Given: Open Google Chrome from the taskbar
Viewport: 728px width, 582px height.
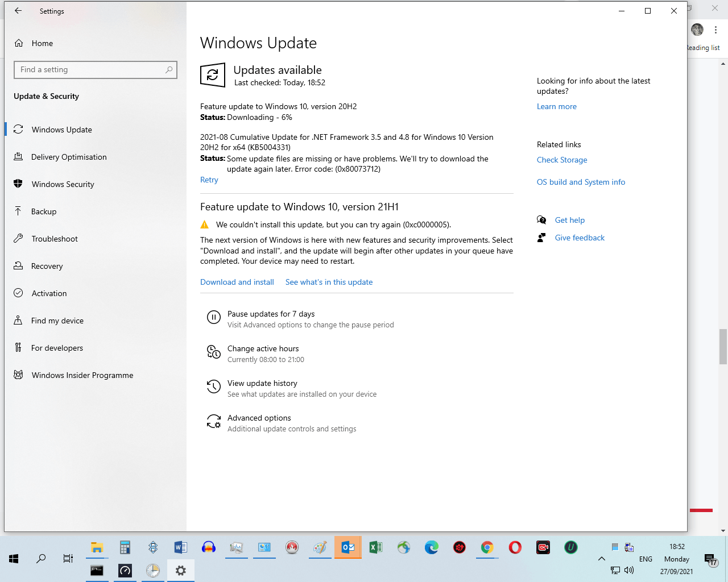Looking at the screenshot, I should click(x=487, y=547).
